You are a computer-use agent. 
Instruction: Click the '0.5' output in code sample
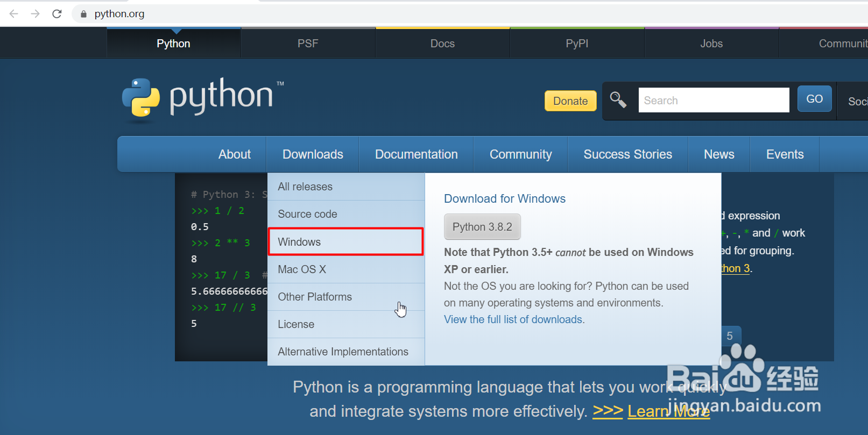200,227
